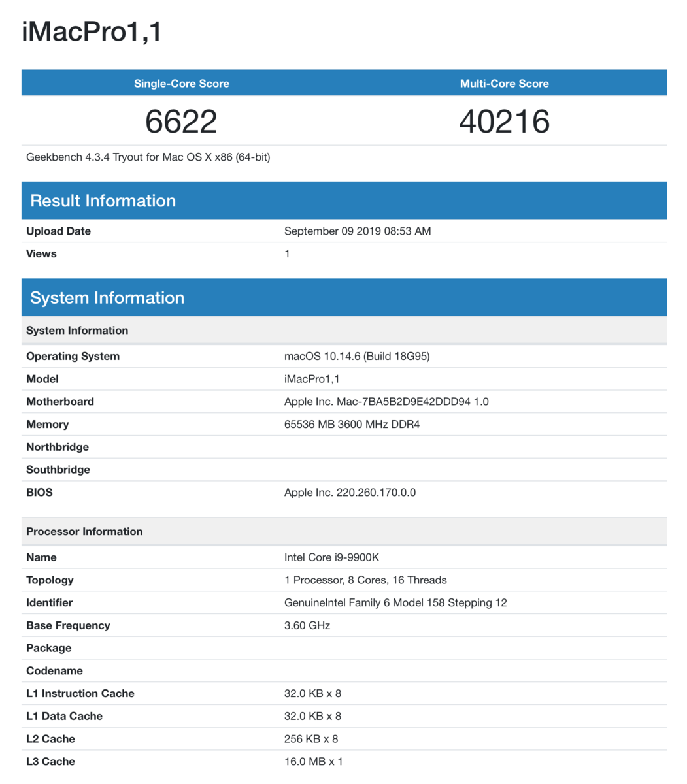Select the Mac-7BA5B2D9E42DDD94 motherboard value

coord(386,402)
